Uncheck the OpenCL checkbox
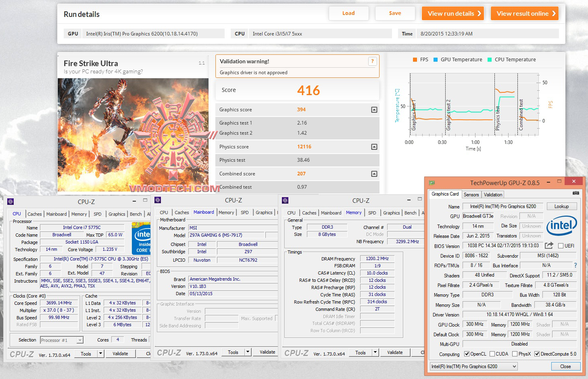Image resolution: width=588 pixels, height=379 pixels. coord(467,354)
